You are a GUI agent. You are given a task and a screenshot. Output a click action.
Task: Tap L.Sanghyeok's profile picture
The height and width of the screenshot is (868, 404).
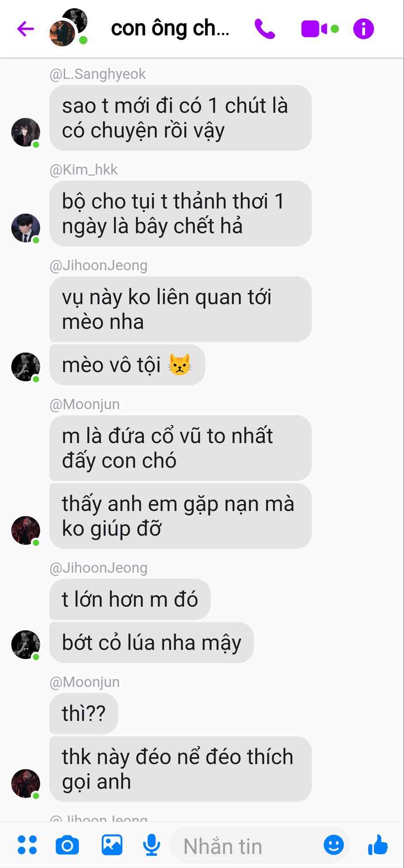click(26, 132)
